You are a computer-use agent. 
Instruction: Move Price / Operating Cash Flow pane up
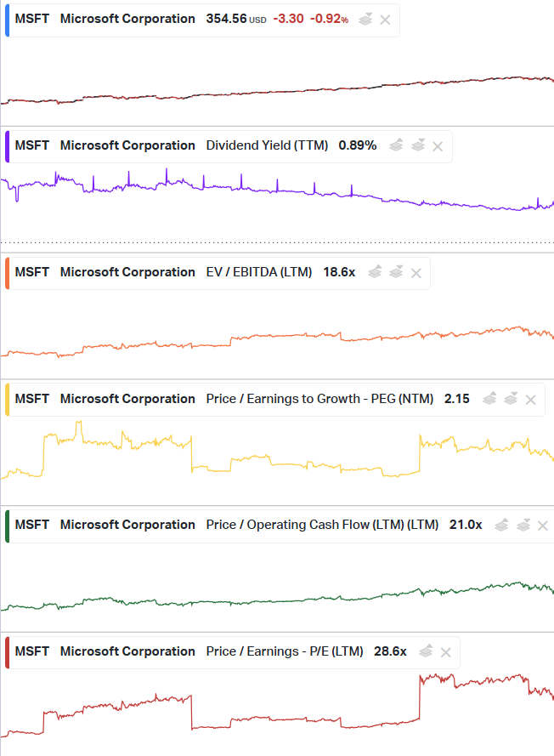point(502,525)
